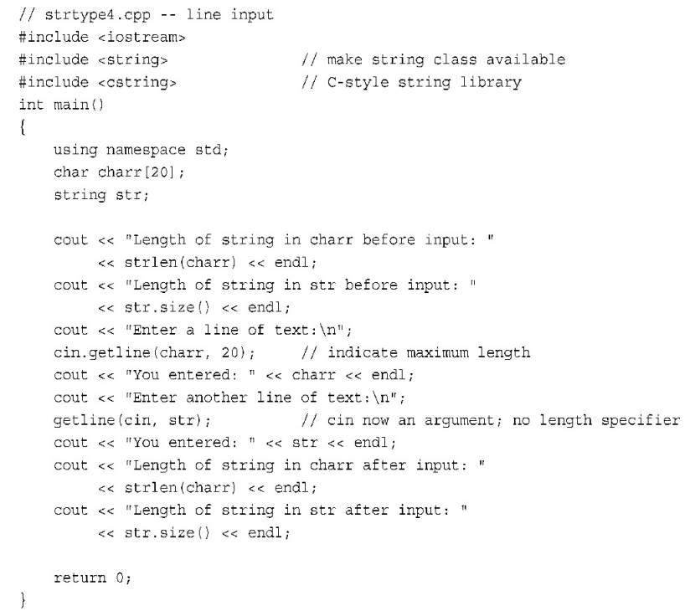Click the using namespace std statement
Viewport: 685px width, 616px height.
(x=142, y=150)
